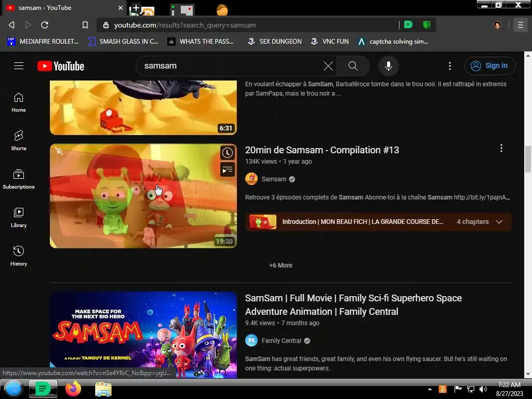Open the green shield extension icon
The image size is (532, 399).
point(427,24)
